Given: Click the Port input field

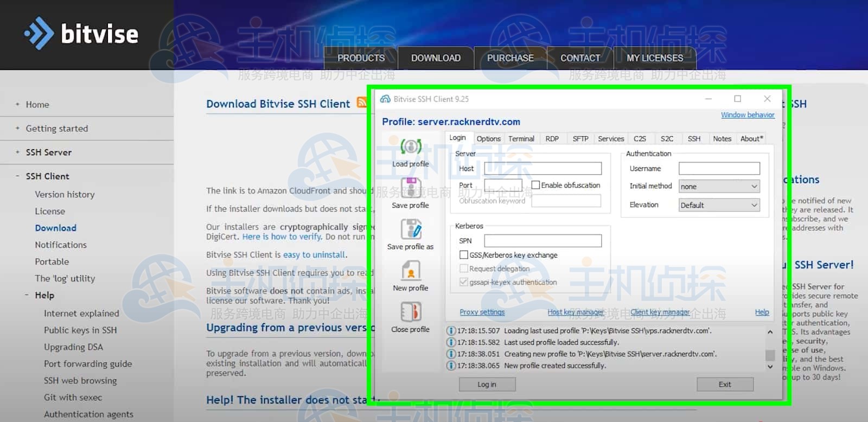Looking at the screenshot, I should point(503,185).
